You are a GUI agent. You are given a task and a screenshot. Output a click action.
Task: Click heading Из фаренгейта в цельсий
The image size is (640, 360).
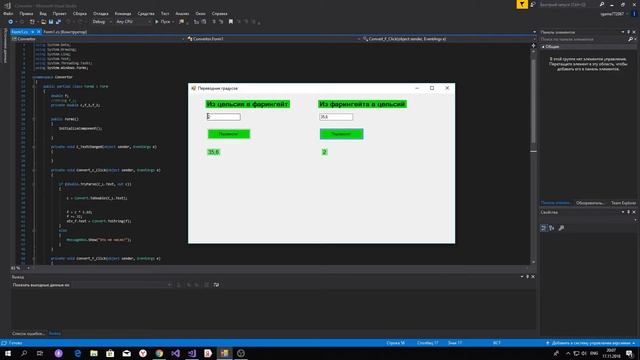coord(362,104)
